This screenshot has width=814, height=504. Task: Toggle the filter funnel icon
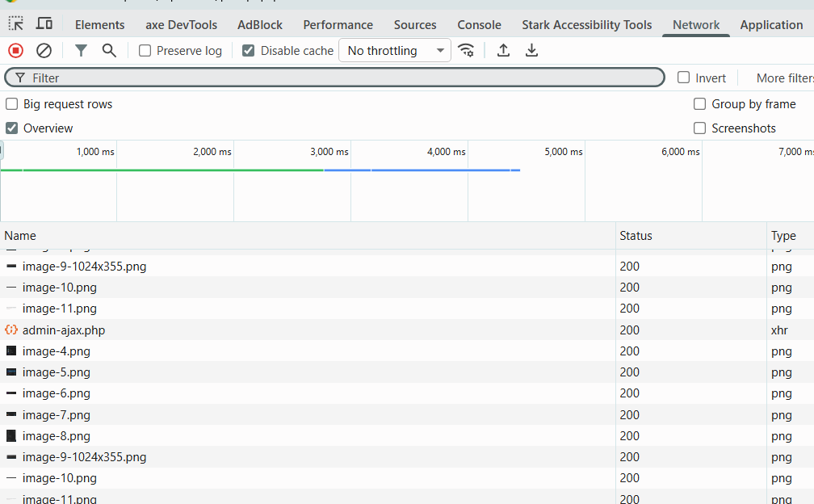[x=81, y=51]
